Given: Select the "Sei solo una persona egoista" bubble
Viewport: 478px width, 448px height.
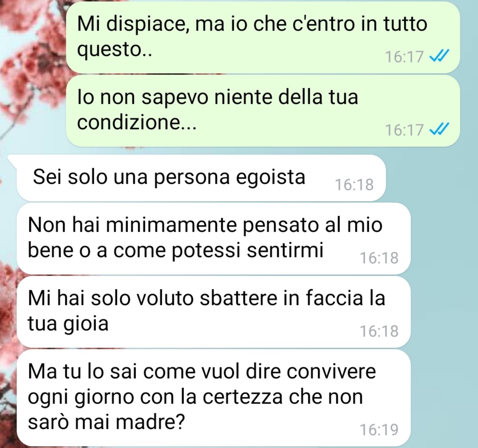Looking at the screenshot, I should click(x=201, y=178).
